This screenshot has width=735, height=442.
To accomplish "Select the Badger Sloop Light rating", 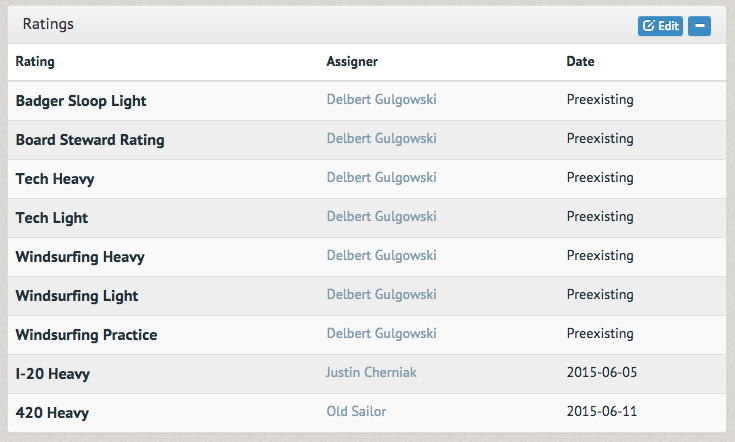I will (x=81, y=101).
